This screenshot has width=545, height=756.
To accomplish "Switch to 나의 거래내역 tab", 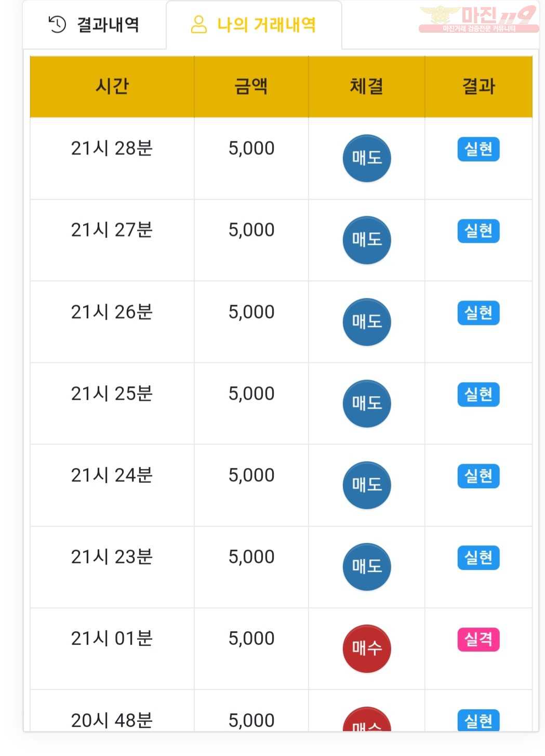I will (254, 24).
